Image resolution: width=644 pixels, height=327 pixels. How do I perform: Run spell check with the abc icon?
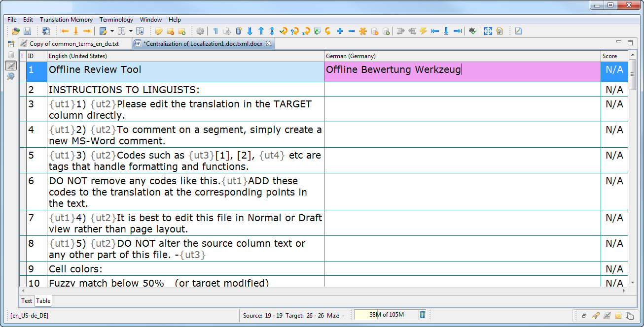(x=472, y=31)
